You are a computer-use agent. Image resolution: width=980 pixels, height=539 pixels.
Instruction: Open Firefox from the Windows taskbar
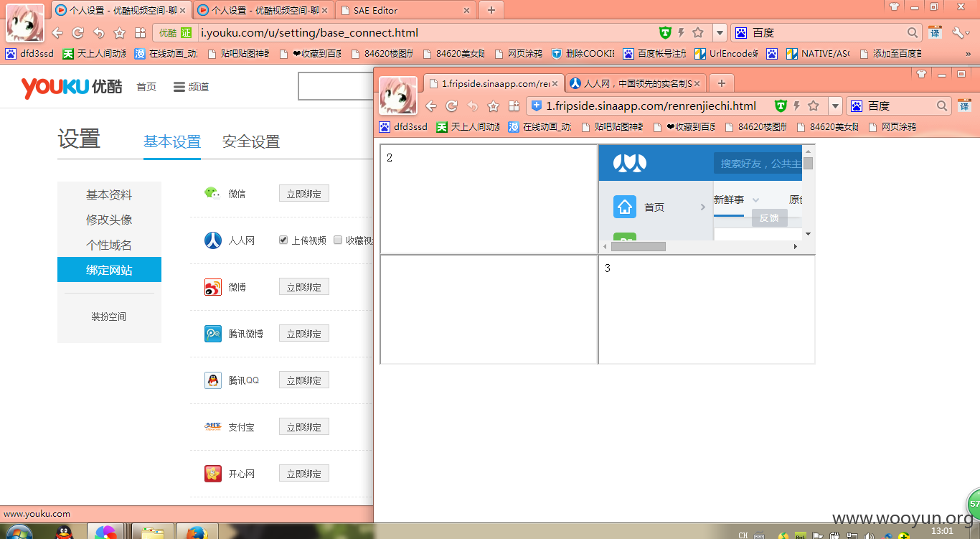coord(196,533)
